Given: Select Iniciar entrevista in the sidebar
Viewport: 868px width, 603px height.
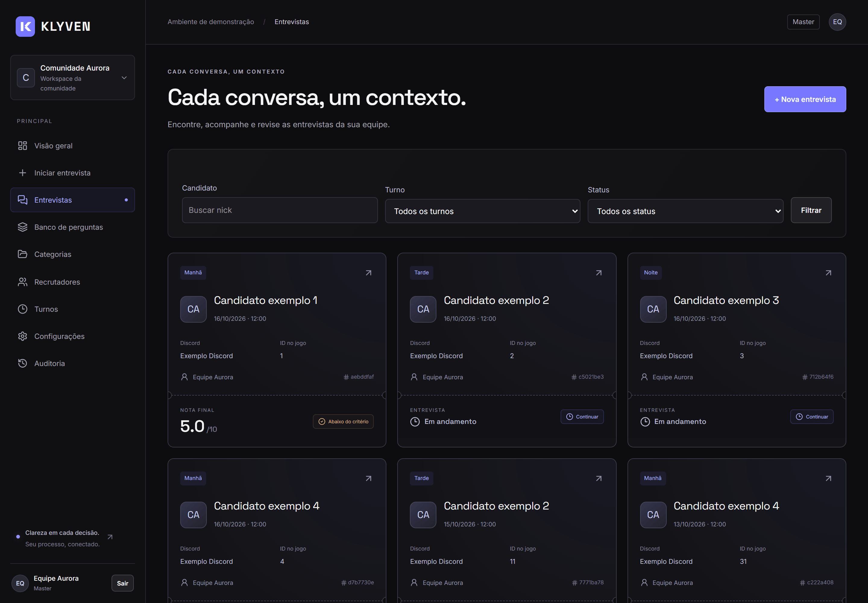Looking at the screenshot, I should click(73, 173).
